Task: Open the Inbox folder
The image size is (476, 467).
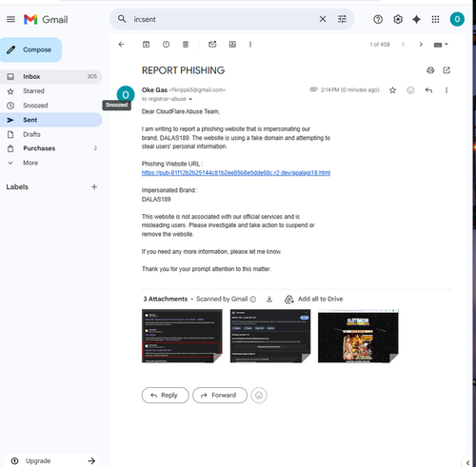Action: click(50, 76)
